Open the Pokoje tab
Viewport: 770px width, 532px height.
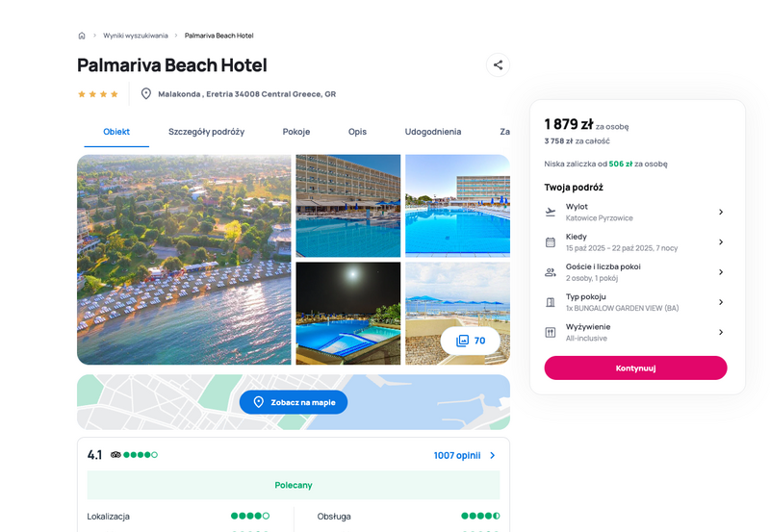click(x=296, y=132)
